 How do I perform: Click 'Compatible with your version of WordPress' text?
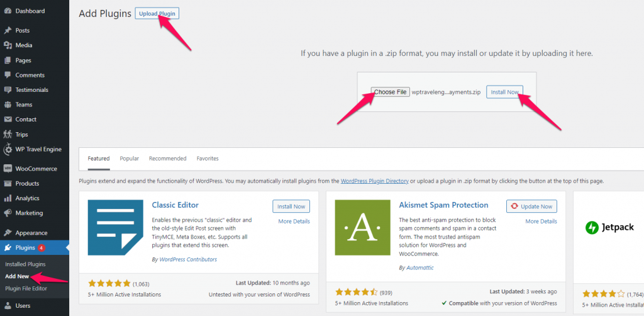tap(499, 303)
